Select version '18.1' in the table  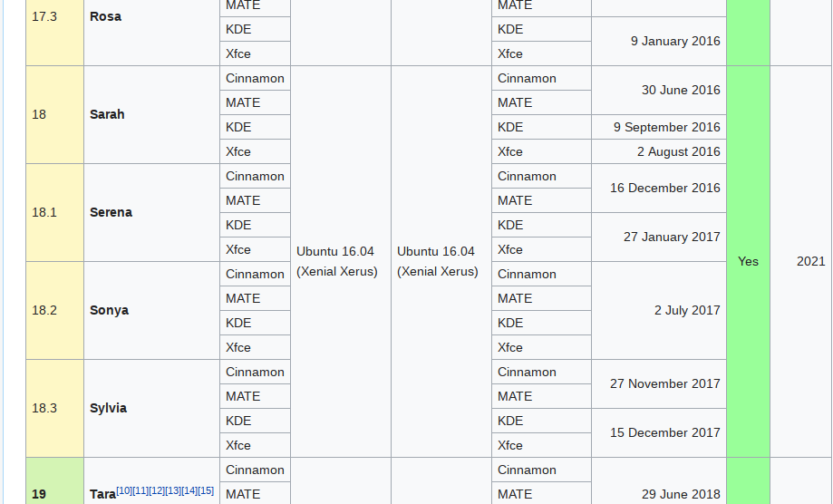54,212
